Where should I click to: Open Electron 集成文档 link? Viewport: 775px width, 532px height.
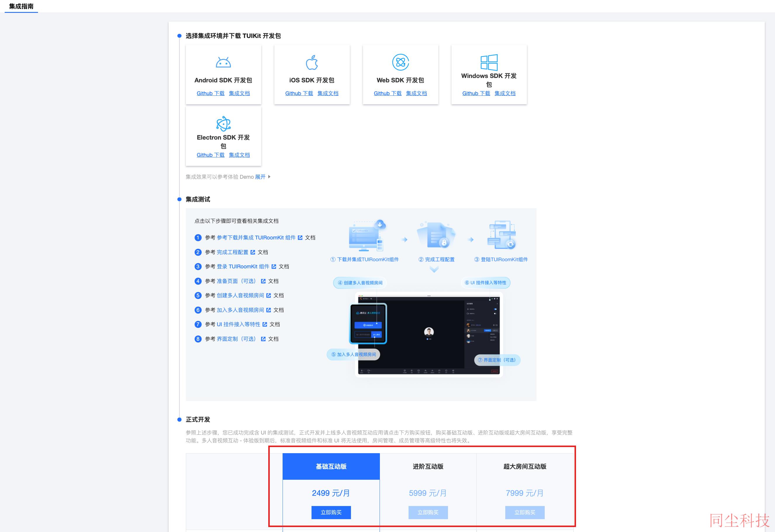(x=239, y=155)
